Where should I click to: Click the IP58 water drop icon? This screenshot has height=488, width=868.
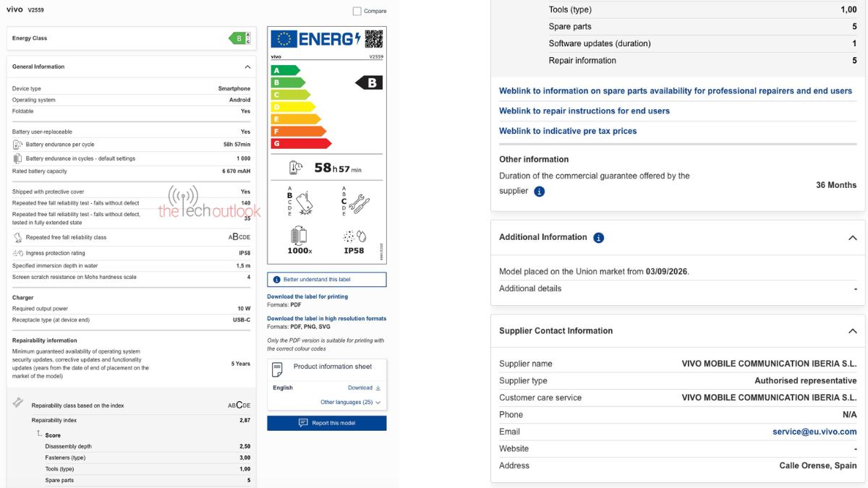[354, 236]
